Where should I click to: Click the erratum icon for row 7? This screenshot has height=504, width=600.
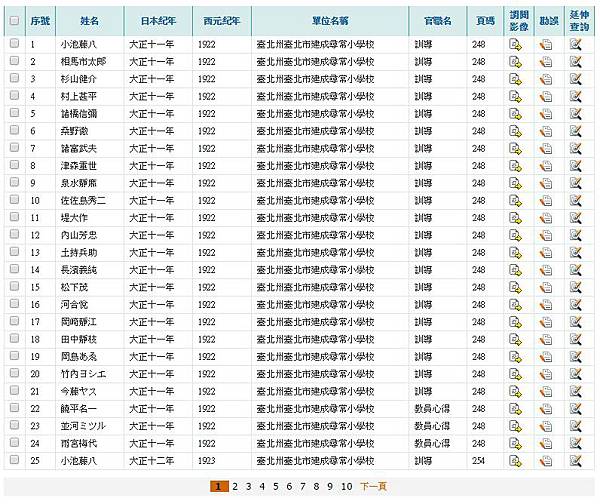546,149
